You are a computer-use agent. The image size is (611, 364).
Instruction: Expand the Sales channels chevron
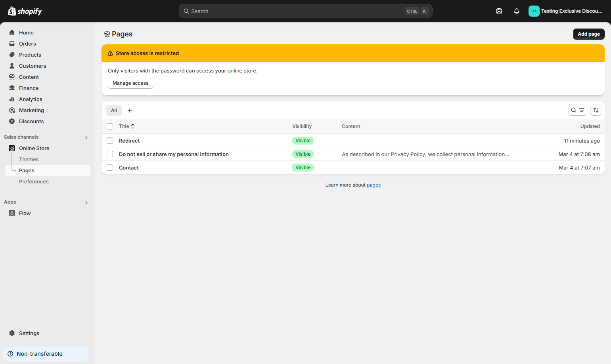86,137
